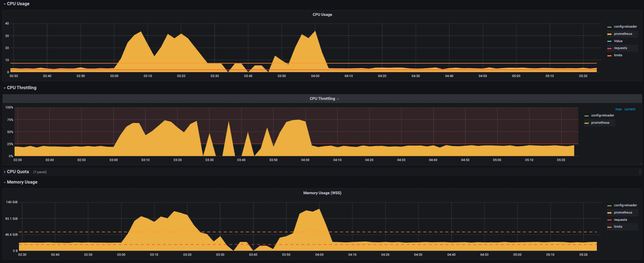Click requests color icon in CPU Usage legend
Viewport: 644px width, 263px height.
coord(609,48)
